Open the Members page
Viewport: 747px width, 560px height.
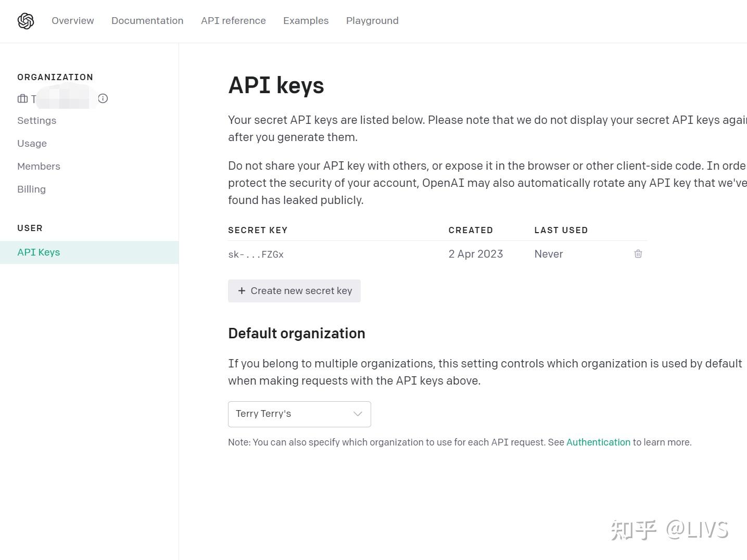pyautogui.click(x=39, y=167)
